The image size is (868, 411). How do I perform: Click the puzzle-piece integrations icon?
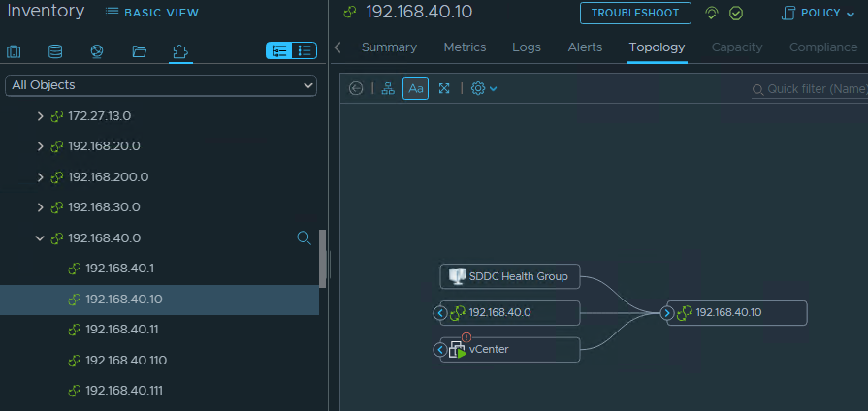tap(179, 51)
